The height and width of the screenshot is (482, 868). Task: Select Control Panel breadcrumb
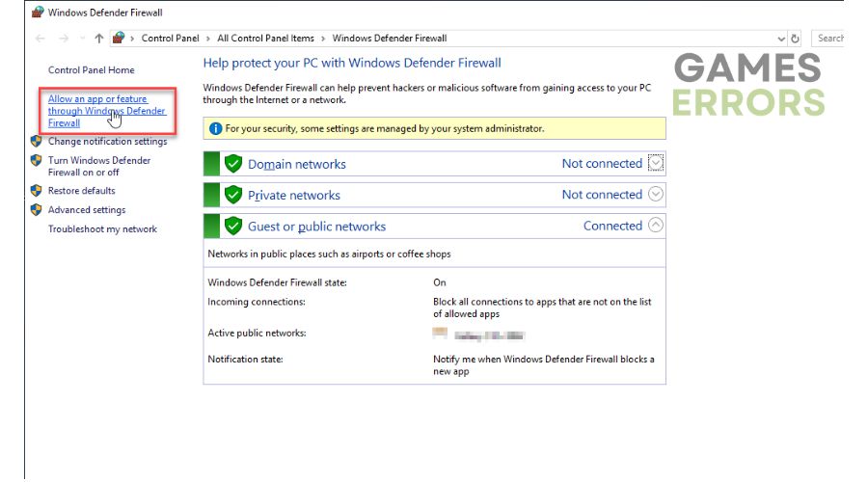[x=170, y=39]
